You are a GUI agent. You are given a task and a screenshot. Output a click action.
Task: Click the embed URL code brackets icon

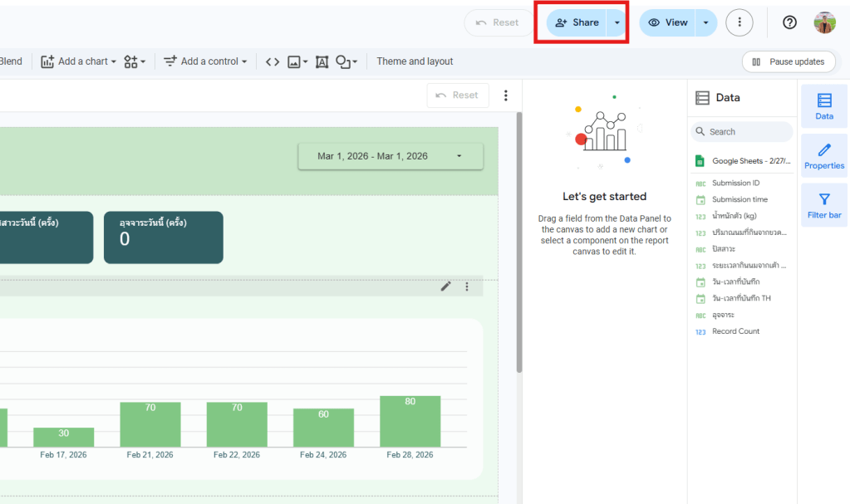(273, 61)
